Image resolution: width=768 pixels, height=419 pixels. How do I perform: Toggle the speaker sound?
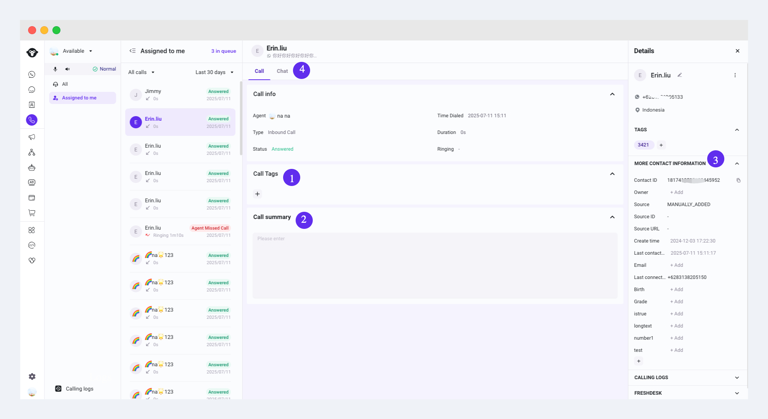pyautogui.click(x=67, y=69)
